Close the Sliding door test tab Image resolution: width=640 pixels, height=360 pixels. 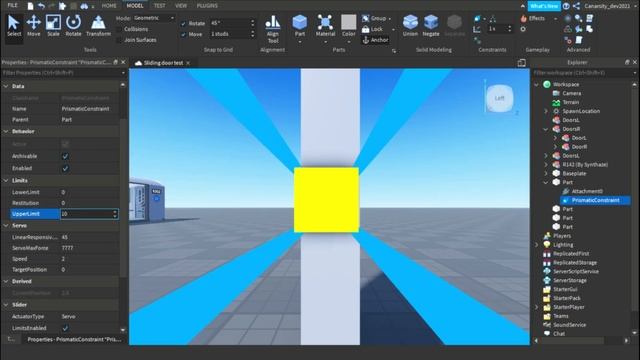pos(188,63)
